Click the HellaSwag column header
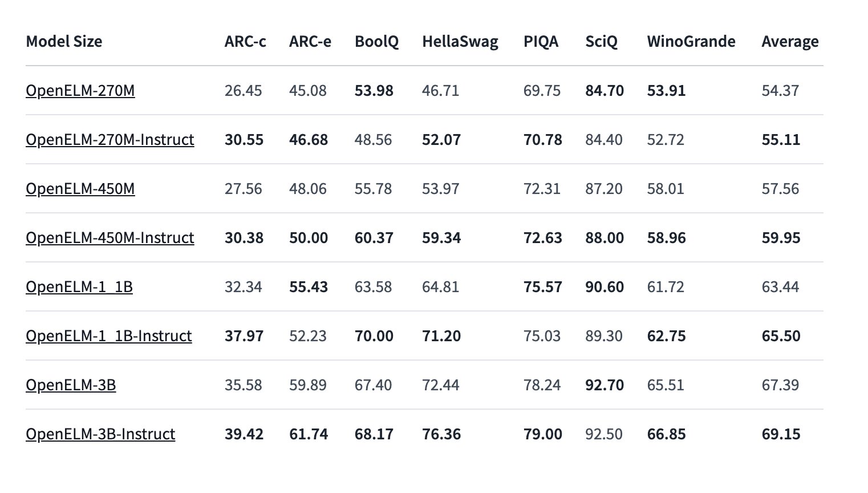This screenshot has height=493, width=868. click(x=460, y=42)
